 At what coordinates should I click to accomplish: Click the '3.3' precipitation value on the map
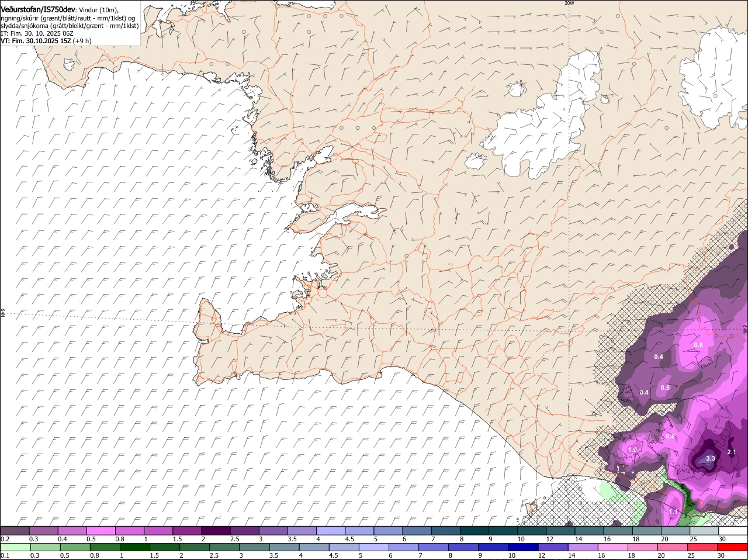(x=711, y=458)
